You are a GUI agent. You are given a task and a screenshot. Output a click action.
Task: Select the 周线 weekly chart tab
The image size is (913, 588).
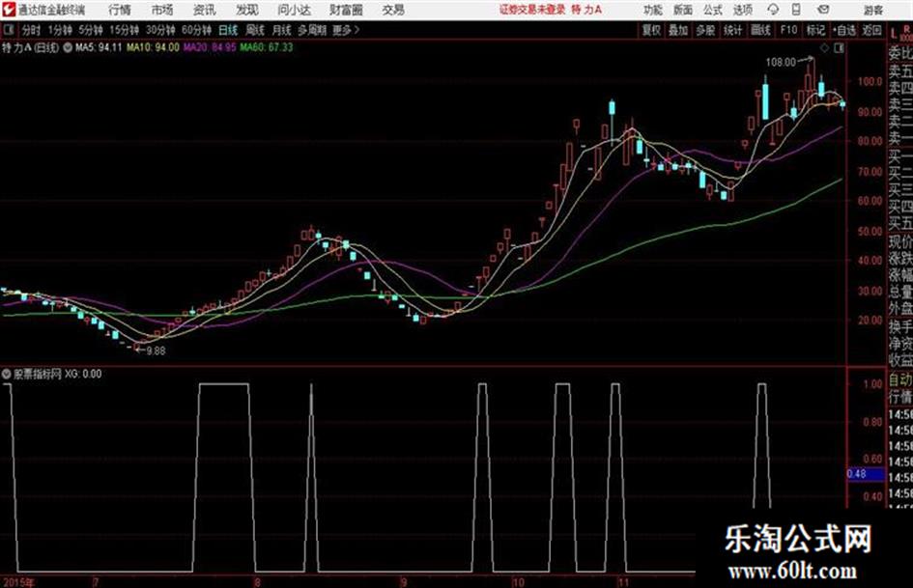point(255,30)
